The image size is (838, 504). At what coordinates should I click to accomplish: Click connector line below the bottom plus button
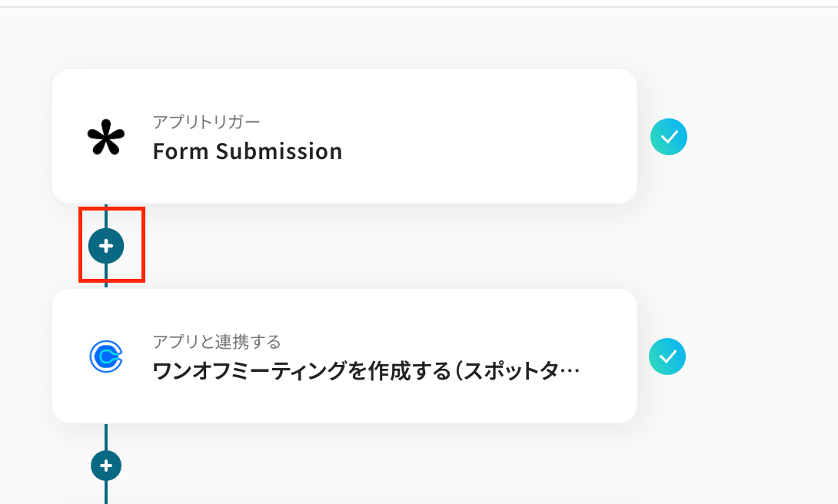pyautogui.click(x=106, y=493)
